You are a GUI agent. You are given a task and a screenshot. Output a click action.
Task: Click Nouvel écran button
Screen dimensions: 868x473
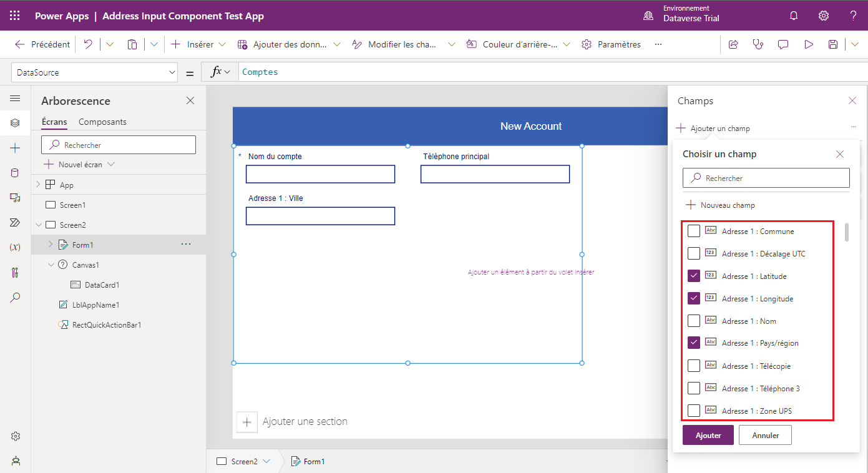coord(79,165)
